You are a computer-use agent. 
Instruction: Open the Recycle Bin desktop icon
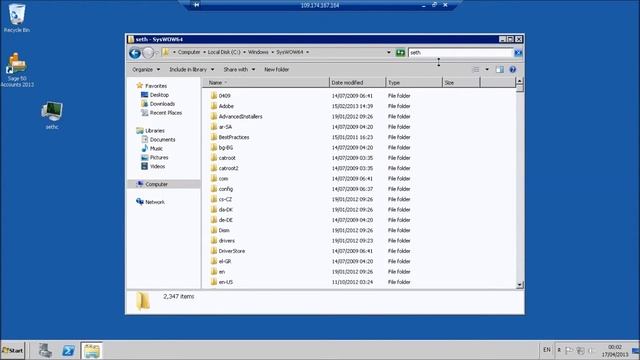click(17, 18)
